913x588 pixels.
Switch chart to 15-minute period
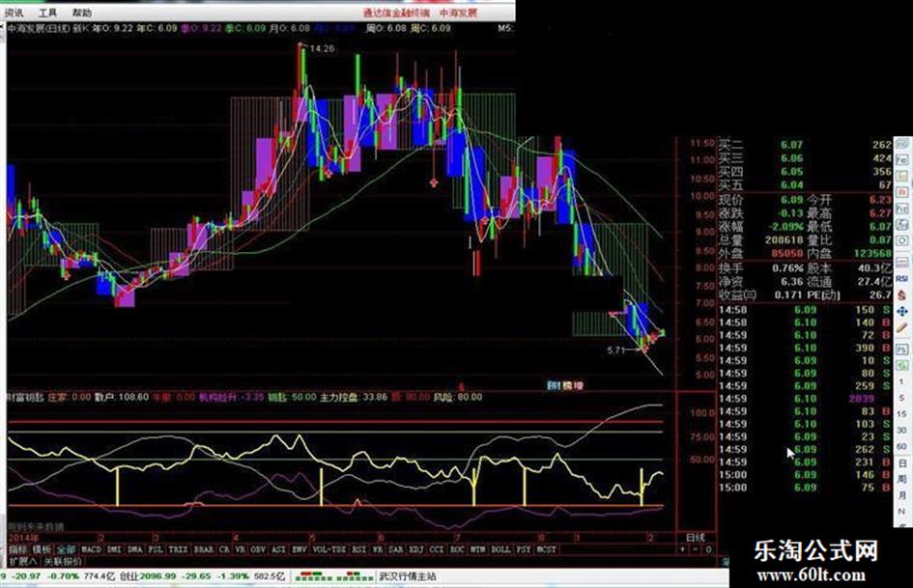[x=901, y=414]
